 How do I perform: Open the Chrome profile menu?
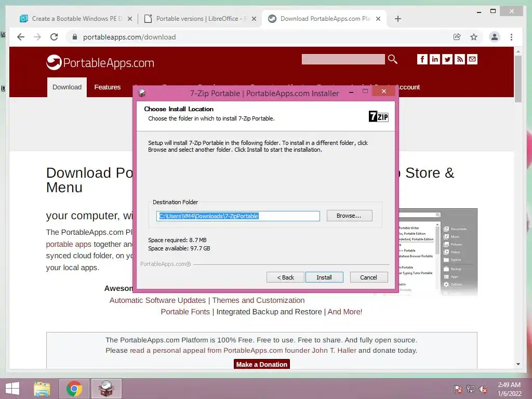point(495,37)
